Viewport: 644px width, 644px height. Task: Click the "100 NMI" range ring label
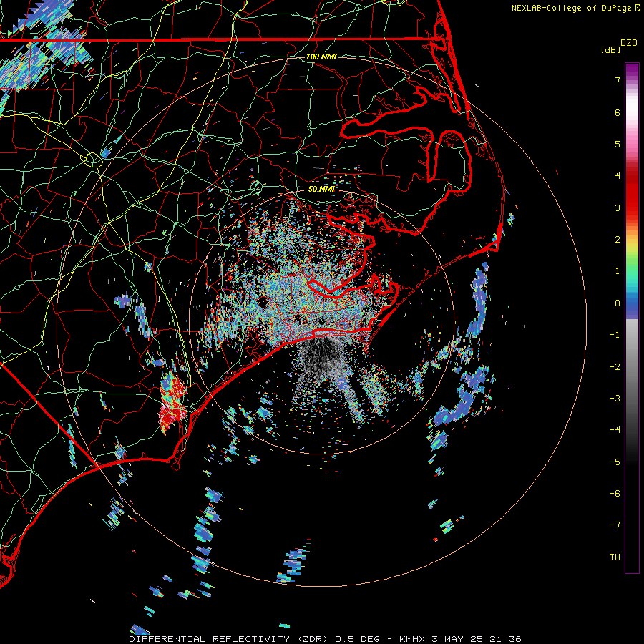[321, 57]
